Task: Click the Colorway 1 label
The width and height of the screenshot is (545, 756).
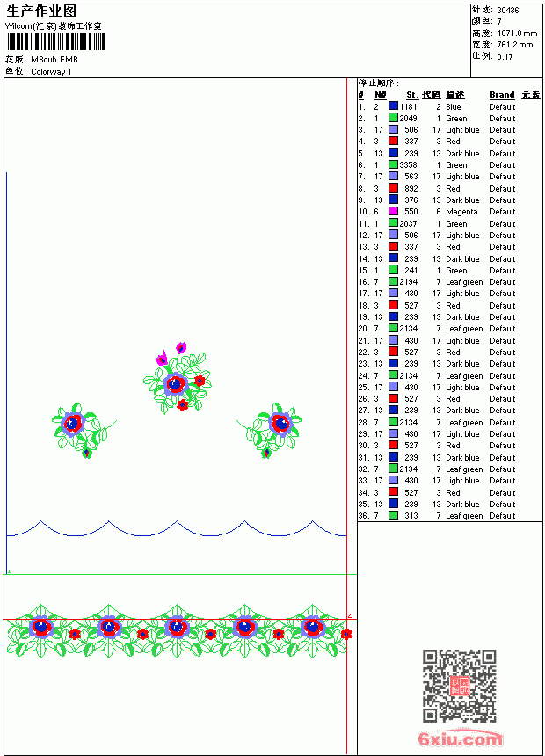Action: 51,72
